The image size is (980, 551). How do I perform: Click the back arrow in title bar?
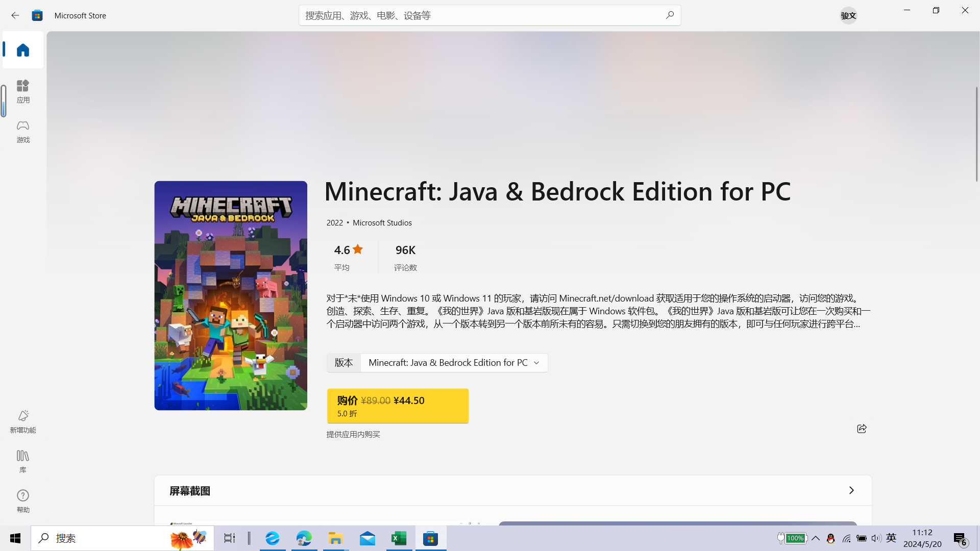pyautogui.click(x=15, y=15)
